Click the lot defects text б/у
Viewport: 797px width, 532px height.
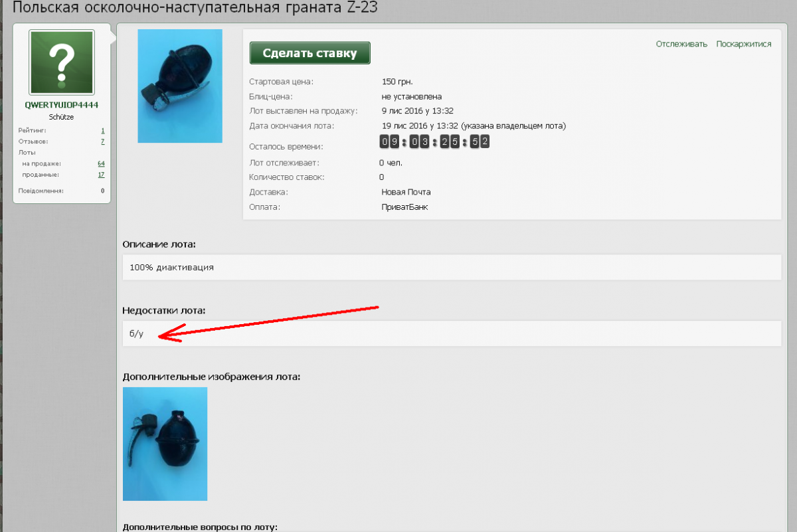point(136,333)
